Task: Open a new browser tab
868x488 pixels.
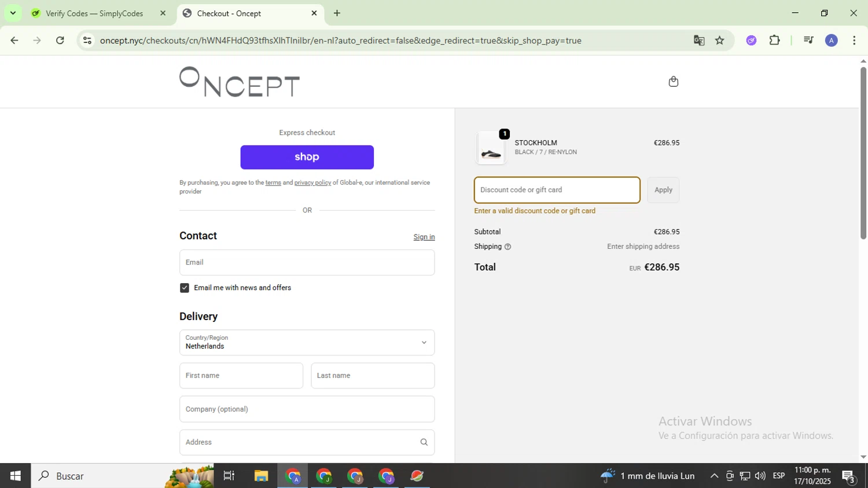Action: coord(337,13)
